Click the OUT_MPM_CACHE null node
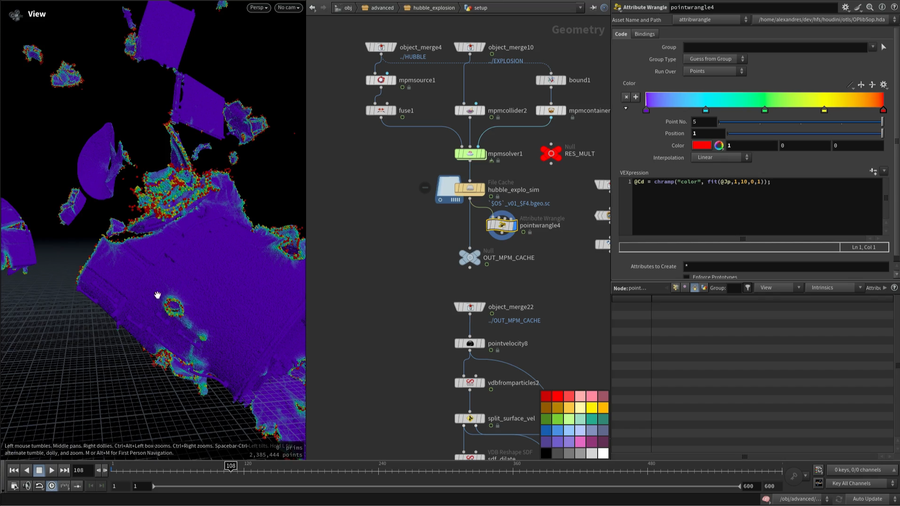900x506 pixels. point(469,258)
